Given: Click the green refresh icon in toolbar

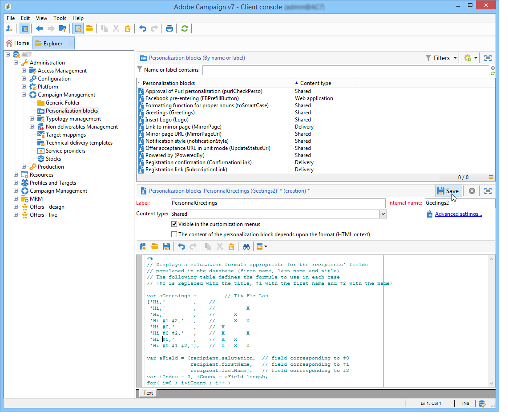Looking at the screenshot, I should coord(184,28).
